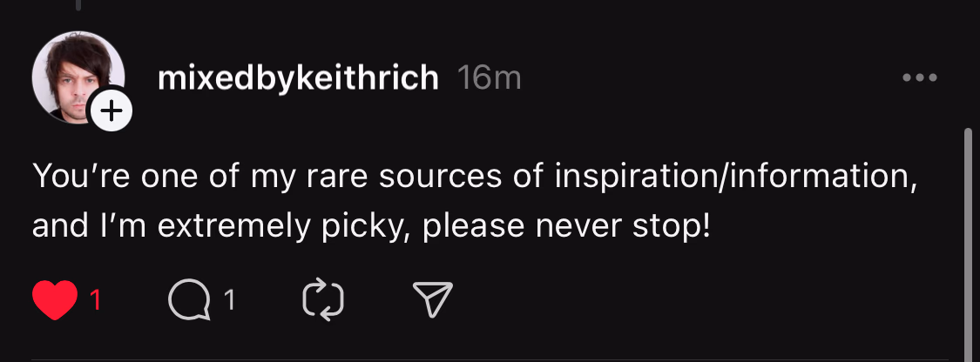980x362 pixels.
Task: Open the three-dot more options menu
Action: pyautogui.click(x=919, y=78)
